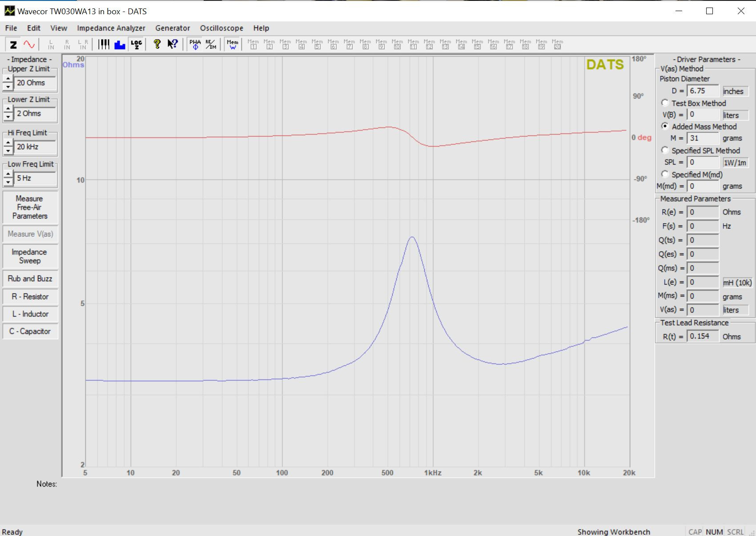Image resolution: width=756 pixels, height=536 pixels.
Task: Select the Specified M(md) radio button
Action: pyautogui.click(x=665, y=174)
